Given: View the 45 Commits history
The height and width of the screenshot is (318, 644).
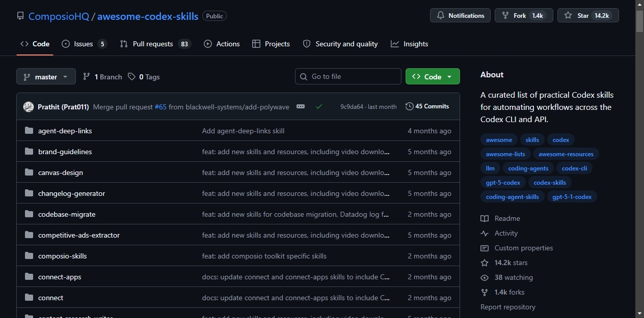Looking at the screenshot, I should click(427, 106).
